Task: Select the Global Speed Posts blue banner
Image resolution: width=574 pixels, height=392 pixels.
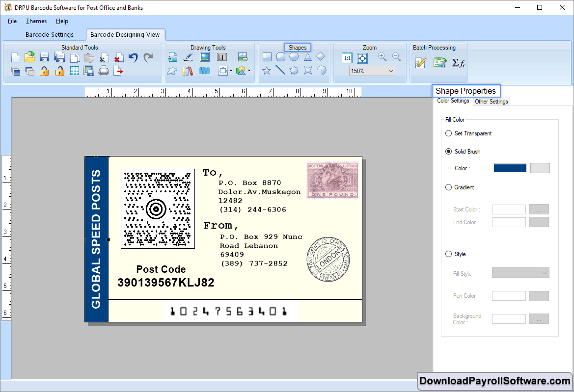Action: click(96, 239)
